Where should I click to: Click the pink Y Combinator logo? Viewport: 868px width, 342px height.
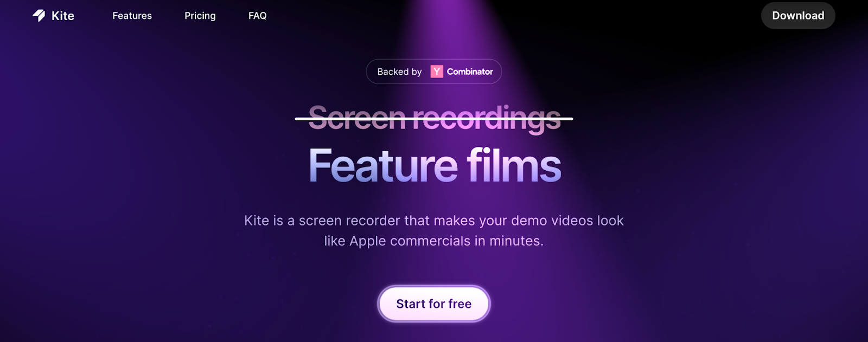pos(437,72)
